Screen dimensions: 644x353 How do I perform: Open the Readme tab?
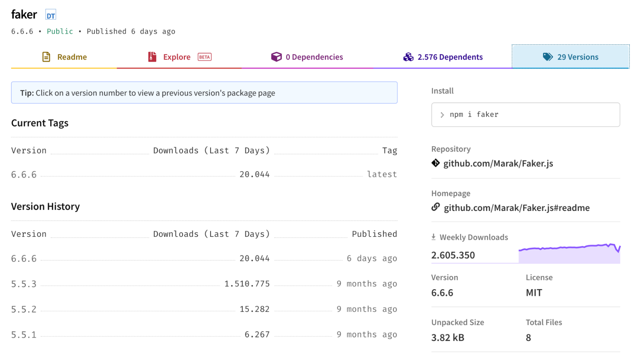point(64,57)
